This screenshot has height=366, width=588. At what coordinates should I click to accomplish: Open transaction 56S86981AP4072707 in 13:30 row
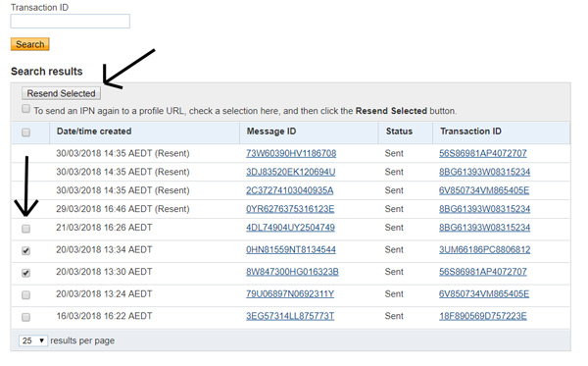(483, 272)
